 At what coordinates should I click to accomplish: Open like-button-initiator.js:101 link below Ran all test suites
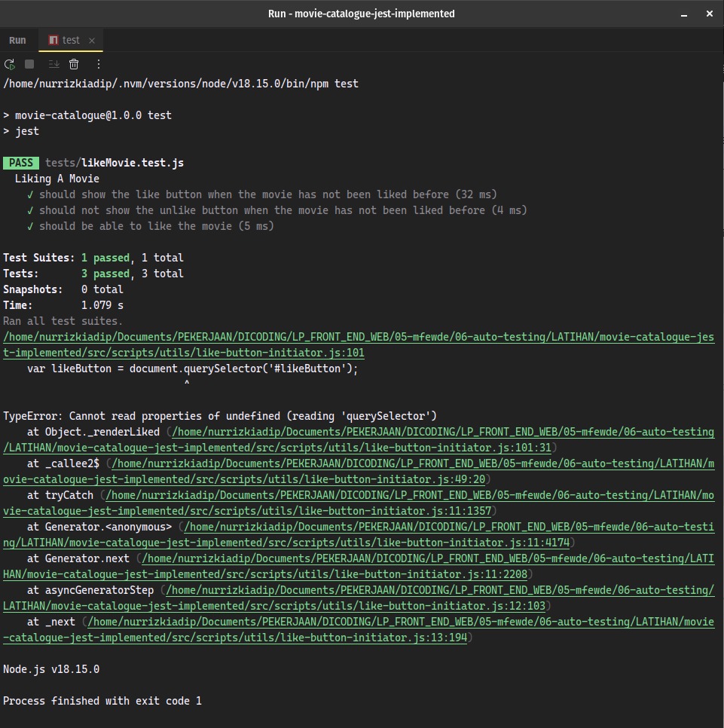click(x=359, y=344)
